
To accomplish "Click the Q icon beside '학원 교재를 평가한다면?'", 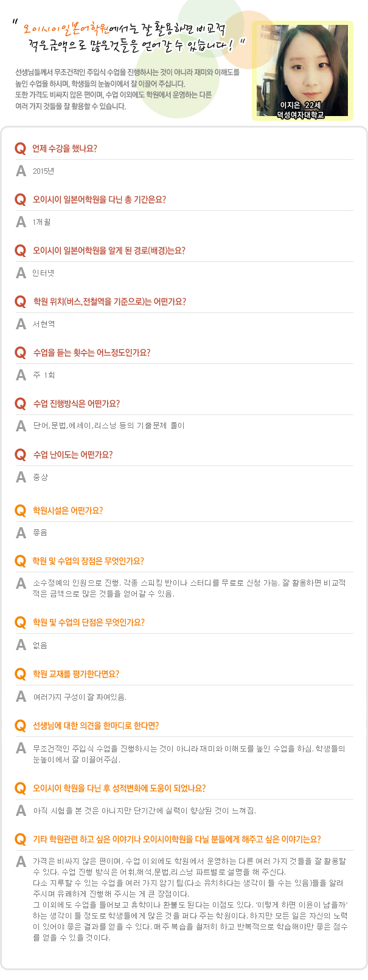I will (21, 674).
